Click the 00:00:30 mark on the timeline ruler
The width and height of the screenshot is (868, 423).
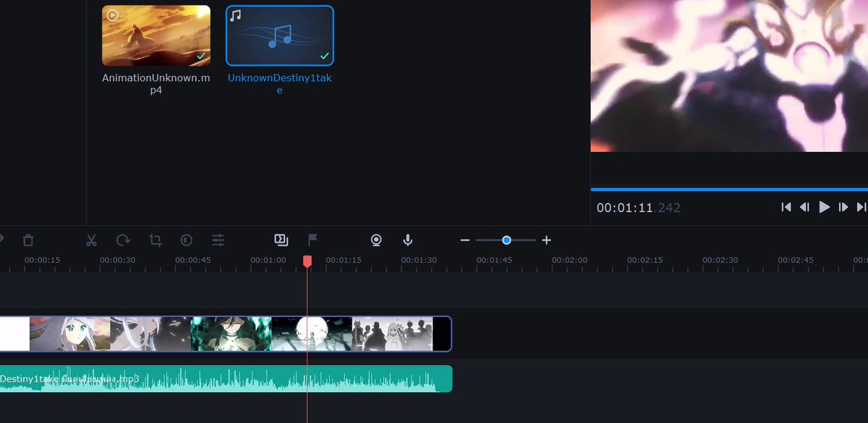117,260
